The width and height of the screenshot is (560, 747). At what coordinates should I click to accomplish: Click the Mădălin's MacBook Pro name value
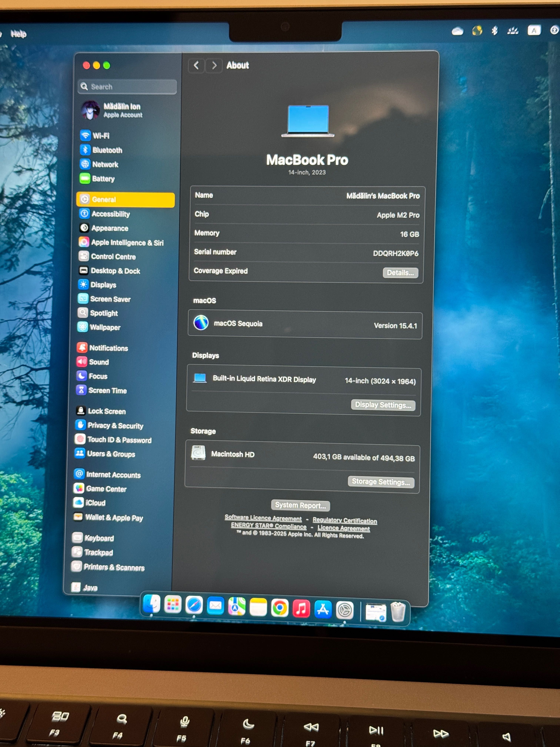coord(383,196)
